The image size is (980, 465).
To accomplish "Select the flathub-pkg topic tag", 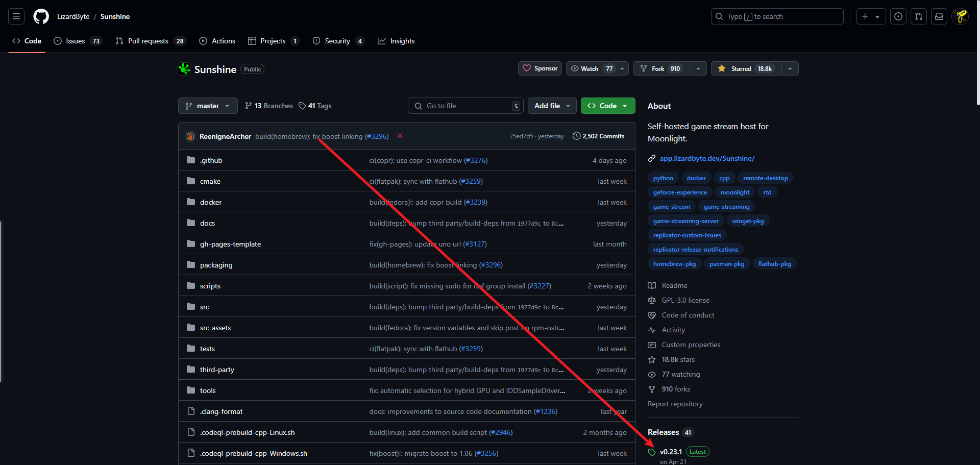I will (x=774, y=264).
